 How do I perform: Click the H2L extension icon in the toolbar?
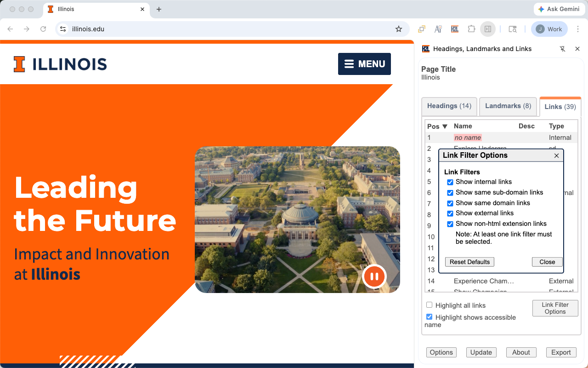[455, 29]
